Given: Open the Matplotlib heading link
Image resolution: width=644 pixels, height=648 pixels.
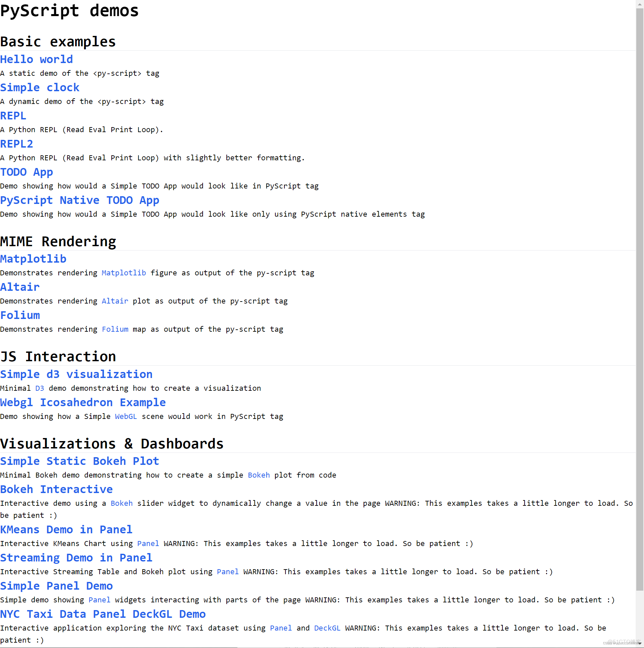Looking at the screenshot, I should tap(33, 259).
